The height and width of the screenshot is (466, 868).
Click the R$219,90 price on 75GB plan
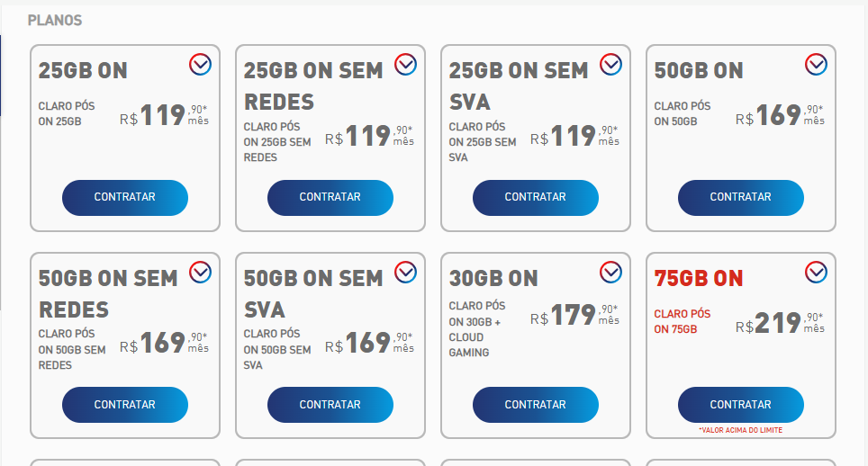point(779,323)
